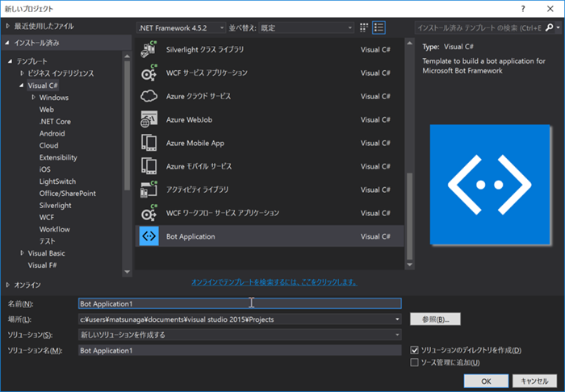
Task: Open the 並べ替え 既定 sort dropdown
Action: coord(306,27)
